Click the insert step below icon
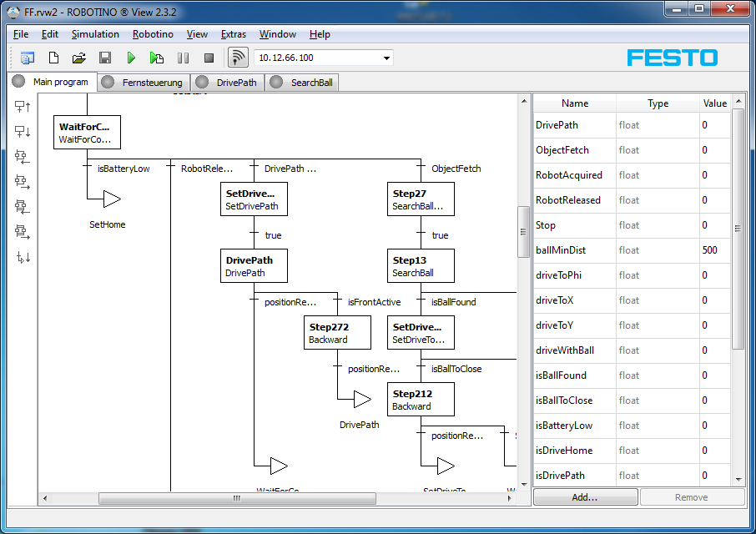756x534 pixels. (23, 131)
